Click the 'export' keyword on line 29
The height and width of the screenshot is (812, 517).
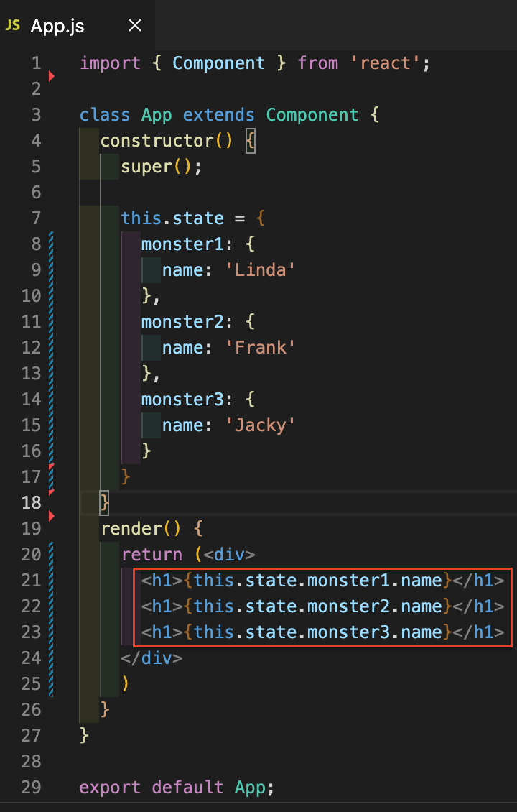point(111,788)
